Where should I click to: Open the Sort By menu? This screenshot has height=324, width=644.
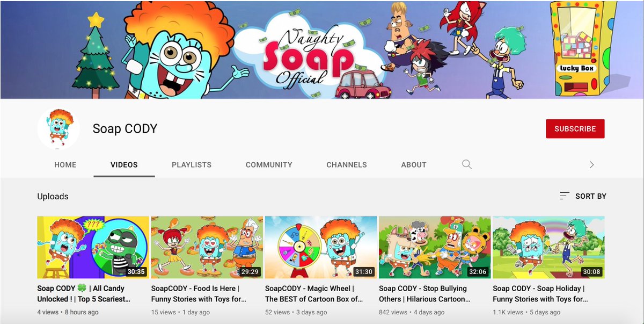pyautogui.click(x=583, y=196)
